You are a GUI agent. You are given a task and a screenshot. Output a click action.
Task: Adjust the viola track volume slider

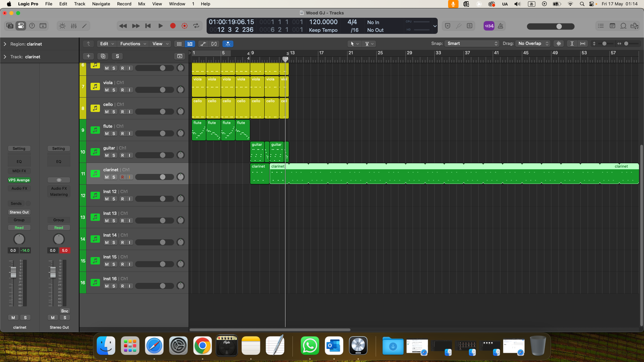(x=163, y=90)
